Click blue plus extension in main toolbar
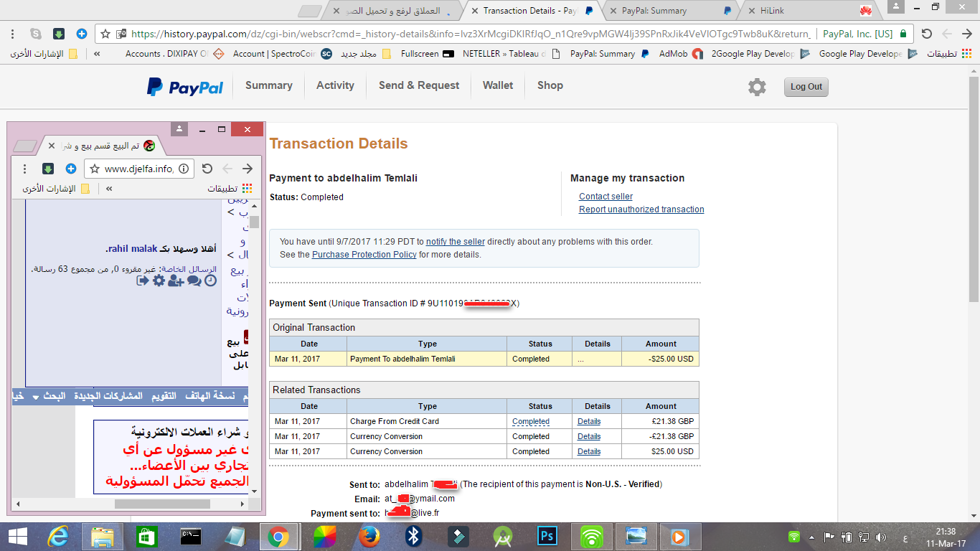980x551 pixels. (x=82, y=34)
